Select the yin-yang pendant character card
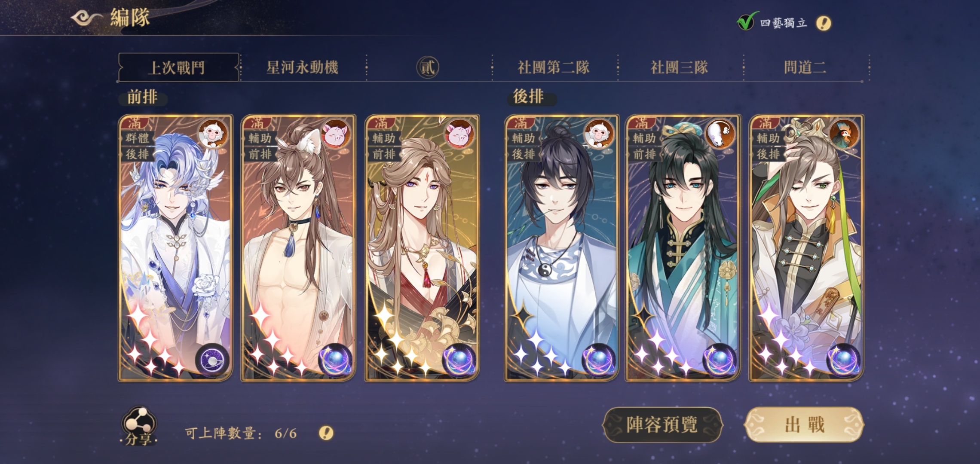 coord(561,248)
